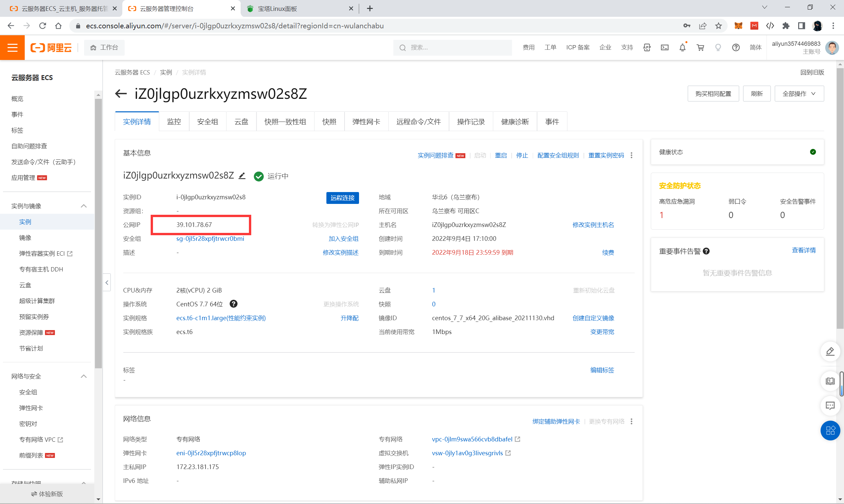Click the blue floating grid apps button

click(830, 430)
